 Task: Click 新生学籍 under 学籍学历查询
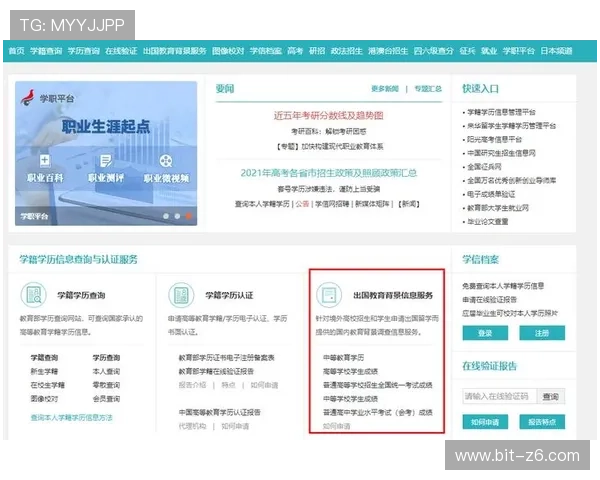point(44,371)
